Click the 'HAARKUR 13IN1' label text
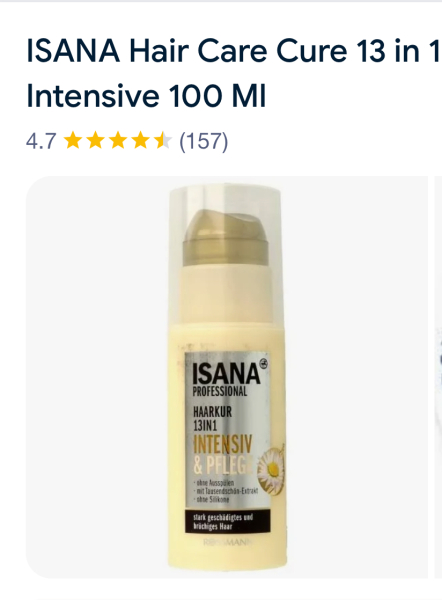Viewport: 442px width, 600px height. pos(212,418)
